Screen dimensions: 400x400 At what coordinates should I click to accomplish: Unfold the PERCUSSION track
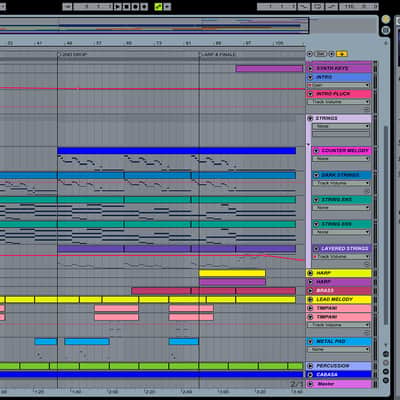310,366
